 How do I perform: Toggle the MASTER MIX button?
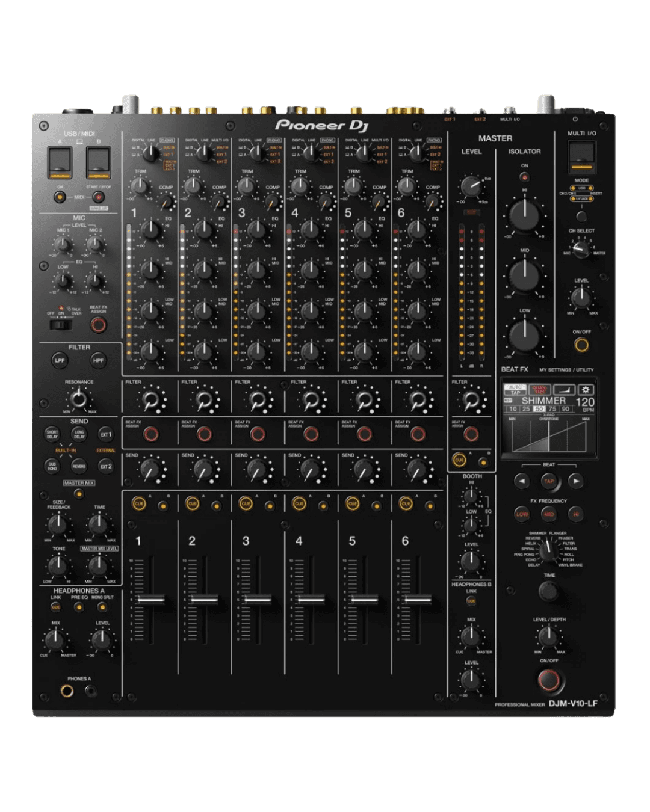[79, 493]
